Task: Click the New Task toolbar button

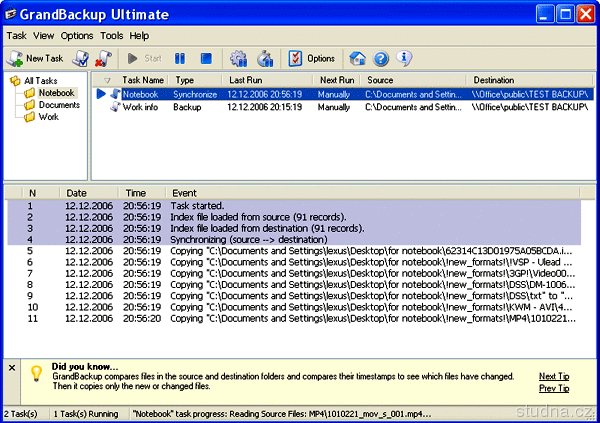Action: (x=35, y=58)
